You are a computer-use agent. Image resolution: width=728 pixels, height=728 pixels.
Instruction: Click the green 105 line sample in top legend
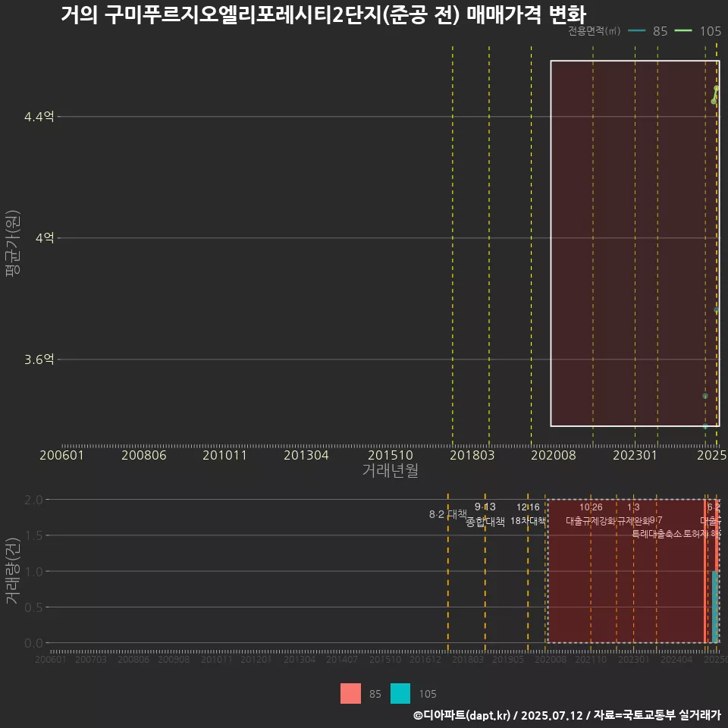click(683, 31)
